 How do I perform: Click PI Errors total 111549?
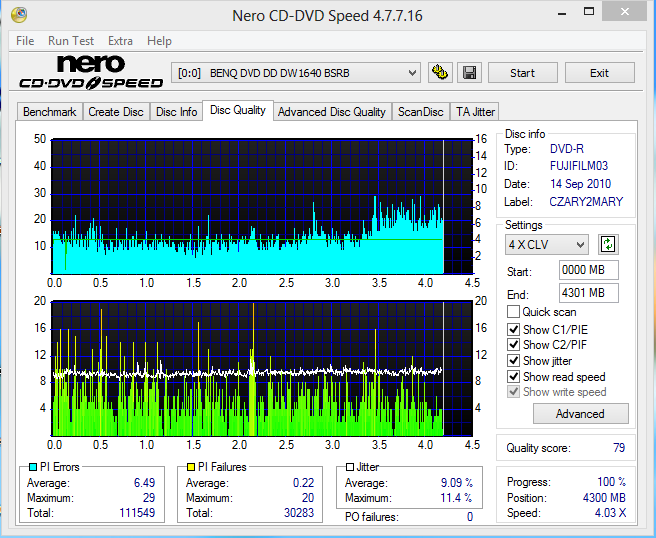pos(137,513)
